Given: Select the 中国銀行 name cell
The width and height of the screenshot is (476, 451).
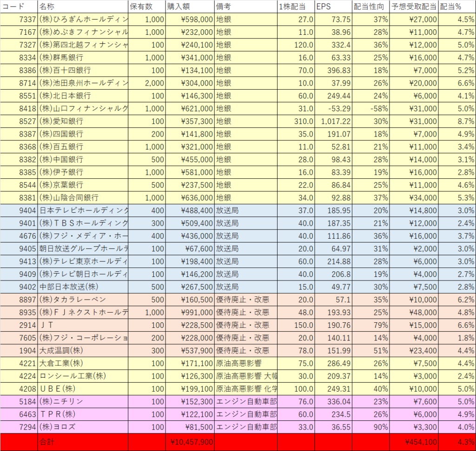Looking at the screenshot, I should tap(83, 159).
